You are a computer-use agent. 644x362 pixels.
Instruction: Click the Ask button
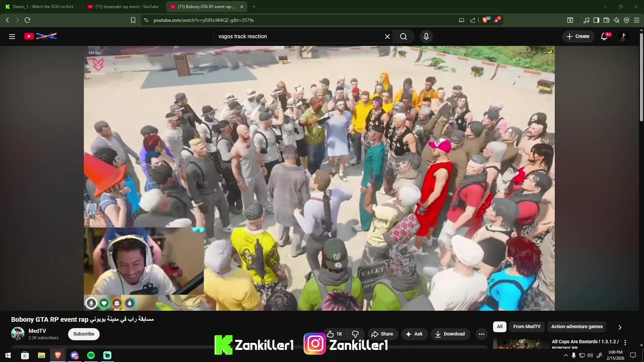(x=414, y=334)
